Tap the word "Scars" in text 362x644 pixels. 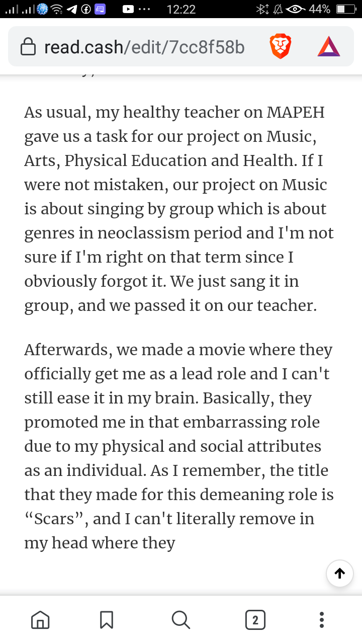point(55,519)
